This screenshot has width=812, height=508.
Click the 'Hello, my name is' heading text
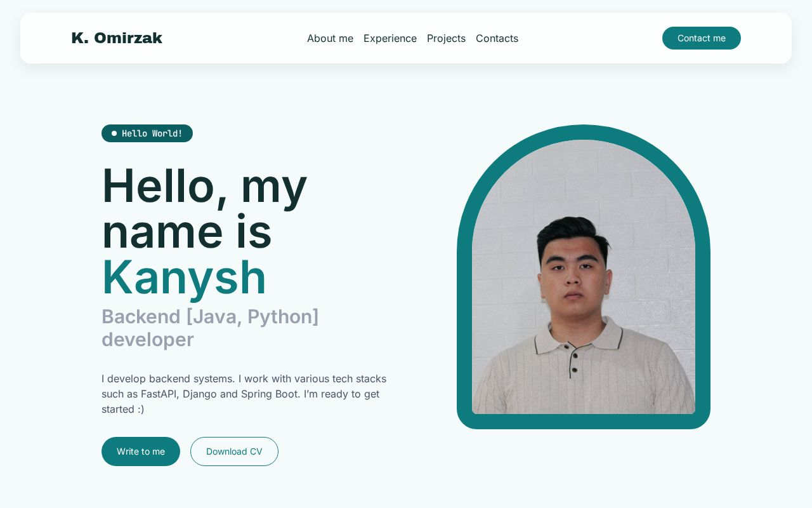click(204, 208)
